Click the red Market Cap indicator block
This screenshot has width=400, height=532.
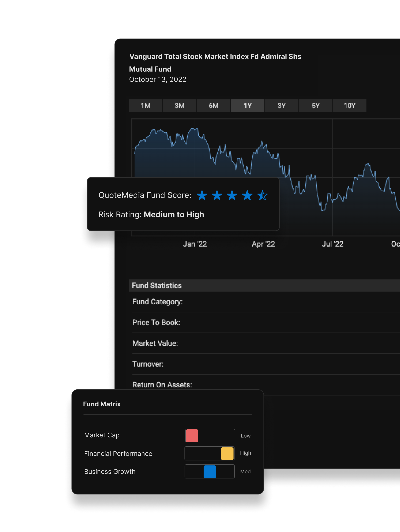[x=192, y=436]
